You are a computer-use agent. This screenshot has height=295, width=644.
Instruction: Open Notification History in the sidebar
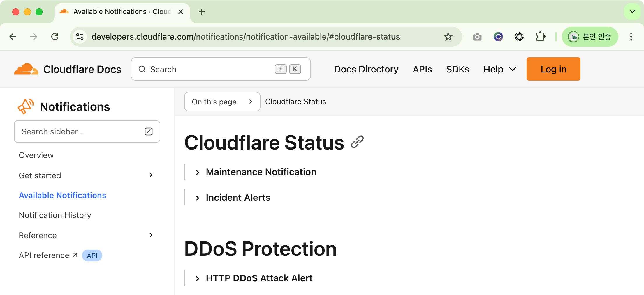point(55,215)
